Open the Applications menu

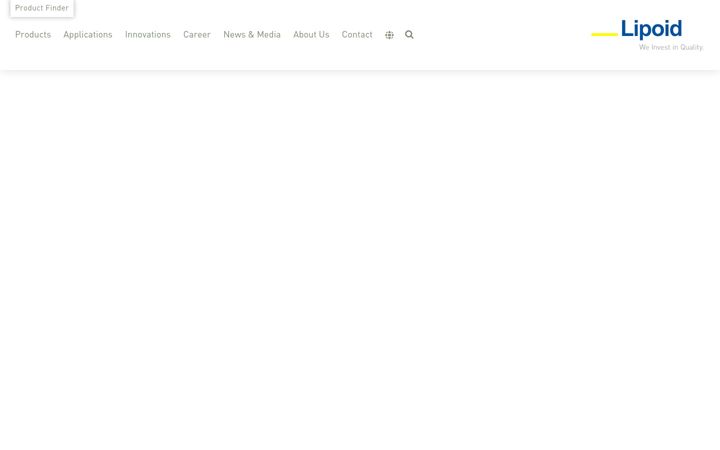pos(88,35)
